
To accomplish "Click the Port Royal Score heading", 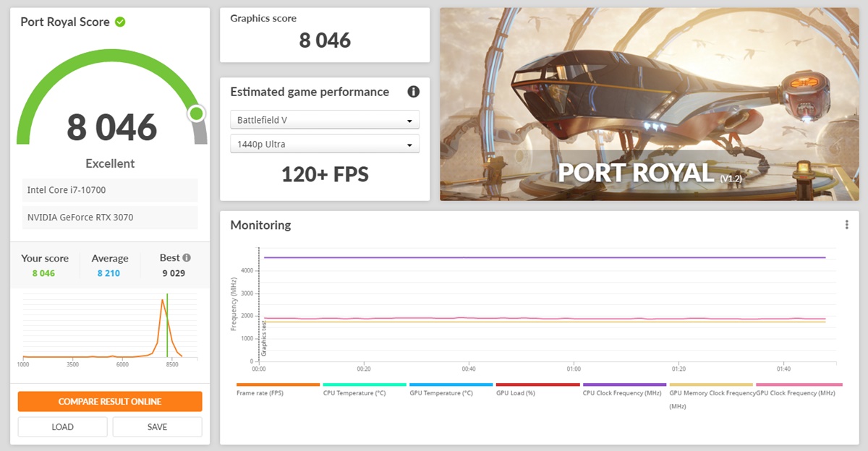I will (65, 22).
